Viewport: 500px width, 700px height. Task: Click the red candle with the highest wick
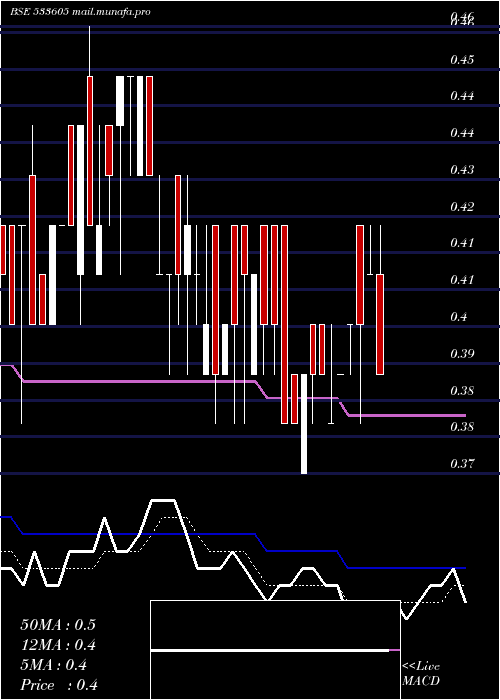coord(90,151)
